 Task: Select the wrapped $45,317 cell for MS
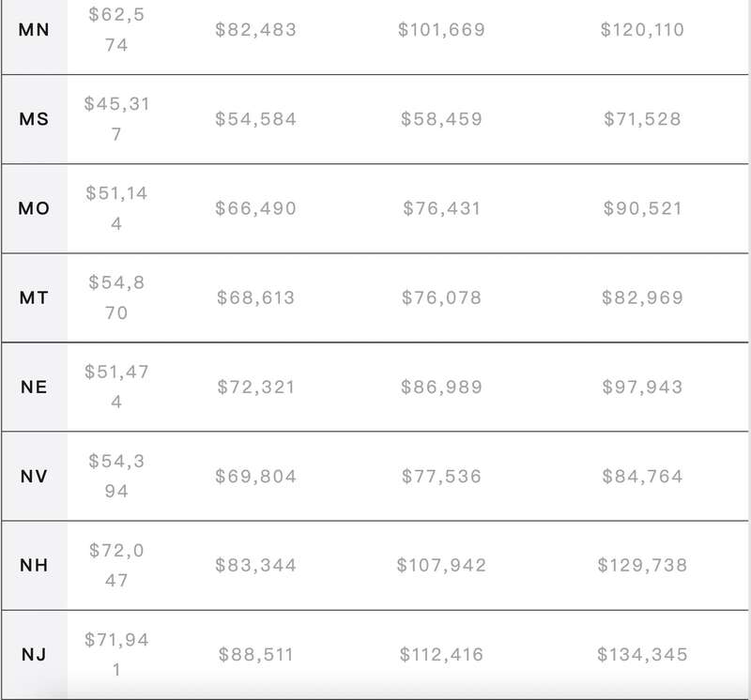pyautogui.click(x=116, y=119)
